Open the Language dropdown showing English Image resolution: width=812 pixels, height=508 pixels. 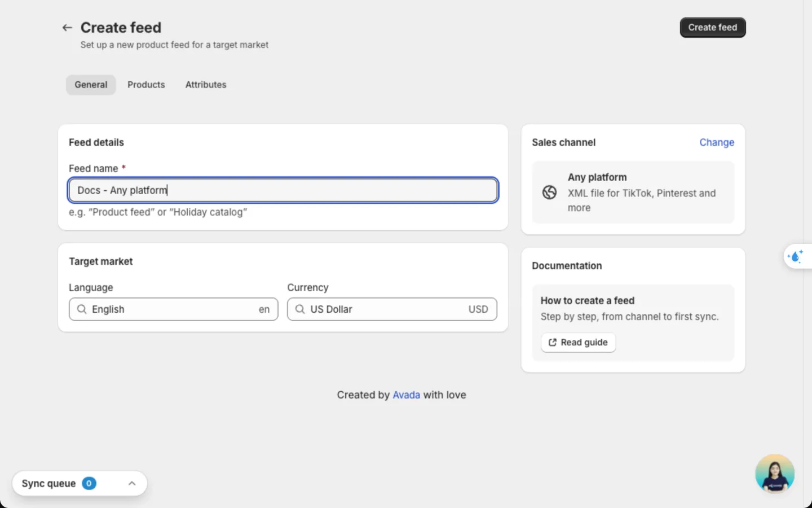coord(174,309)
